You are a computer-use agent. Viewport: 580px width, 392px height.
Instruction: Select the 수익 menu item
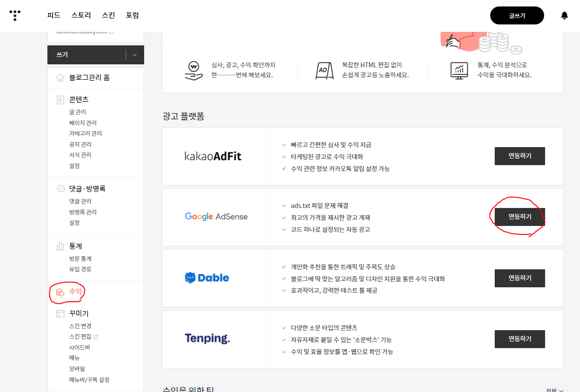75,291
